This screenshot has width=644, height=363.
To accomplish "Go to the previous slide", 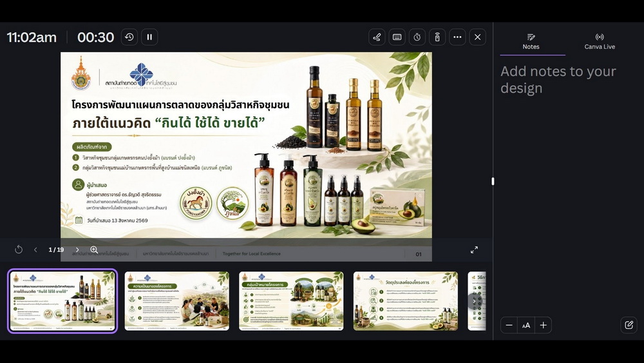I will click(x=35, y=250).
